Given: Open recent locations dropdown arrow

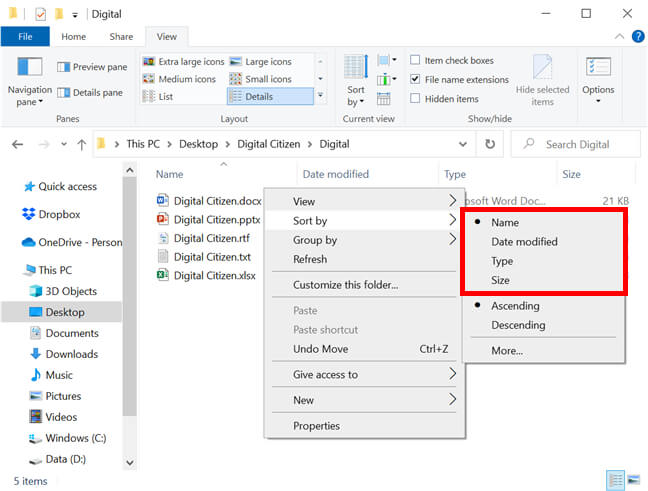Looking at the screenshot, I should point(64,144).
